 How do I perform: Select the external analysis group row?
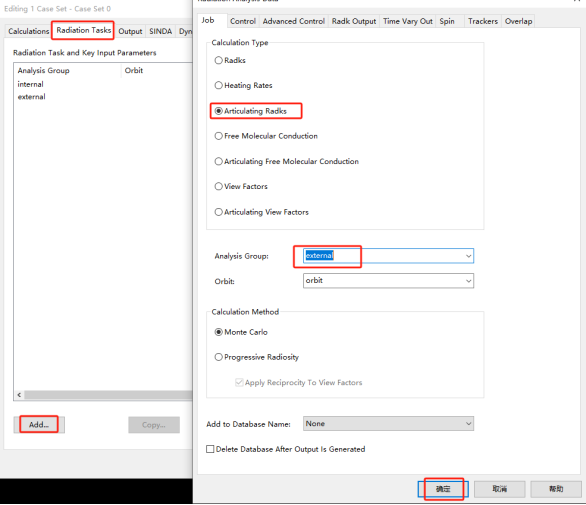pos(32,97)
